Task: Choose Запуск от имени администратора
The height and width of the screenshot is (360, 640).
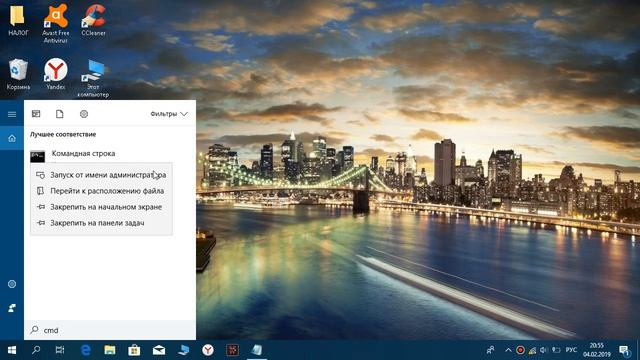Action: (x=101, y=175)
